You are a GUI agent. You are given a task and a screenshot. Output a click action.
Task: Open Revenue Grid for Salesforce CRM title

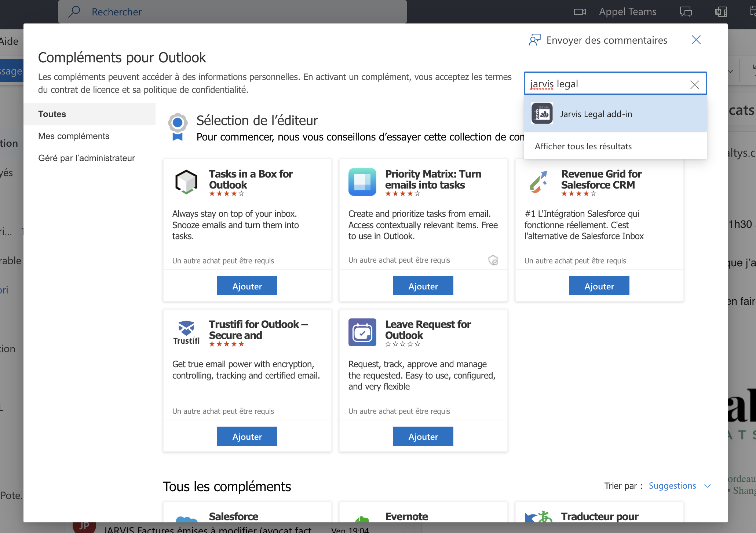coord(602,179)
